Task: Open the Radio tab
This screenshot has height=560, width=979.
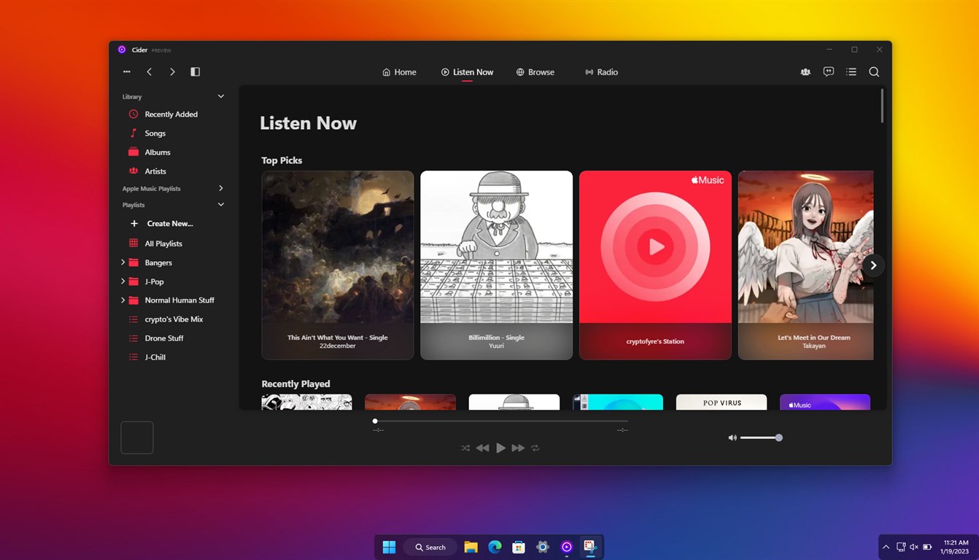Action: click(x=601, y=71)
